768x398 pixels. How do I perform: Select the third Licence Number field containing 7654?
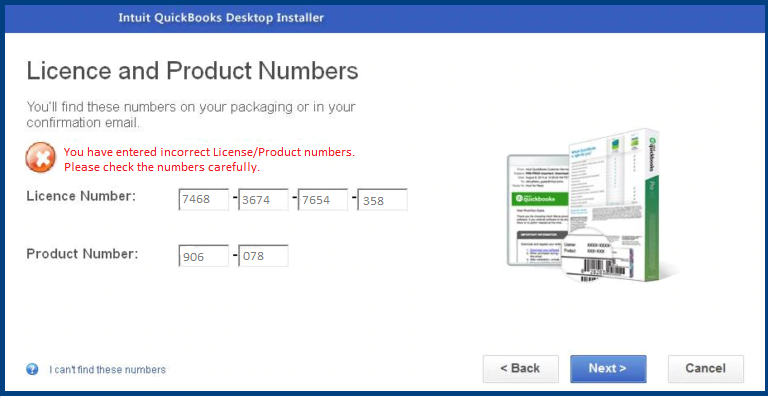coord(323,200)
